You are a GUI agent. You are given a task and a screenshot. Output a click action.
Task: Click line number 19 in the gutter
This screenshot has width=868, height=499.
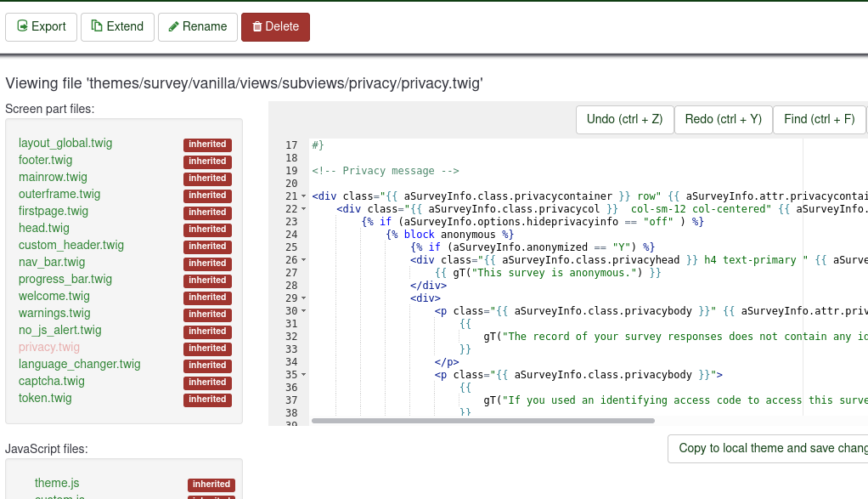click(291, 171)
